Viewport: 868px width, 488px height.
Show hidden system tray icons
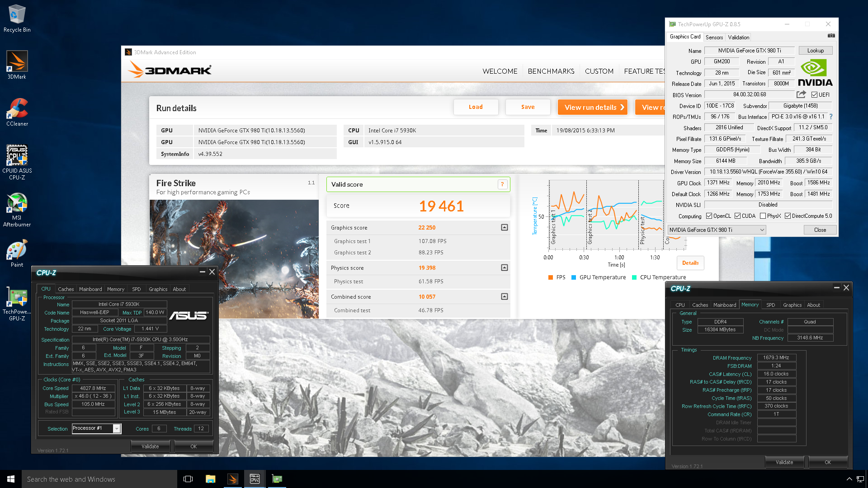tap(849, 479)
